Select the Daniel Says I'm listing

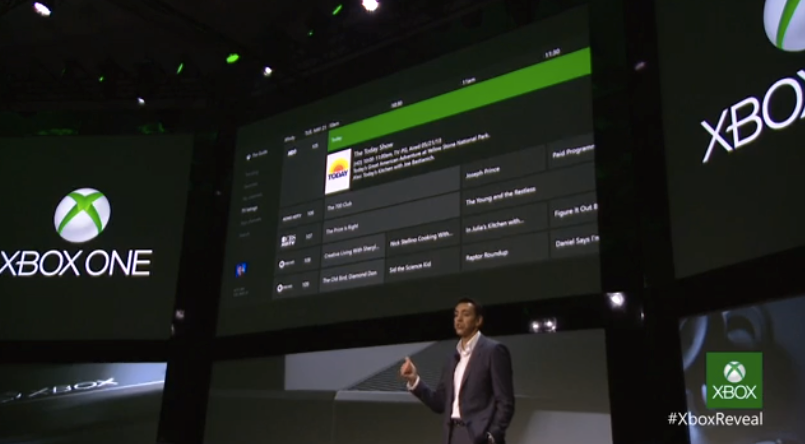(574, 240)
